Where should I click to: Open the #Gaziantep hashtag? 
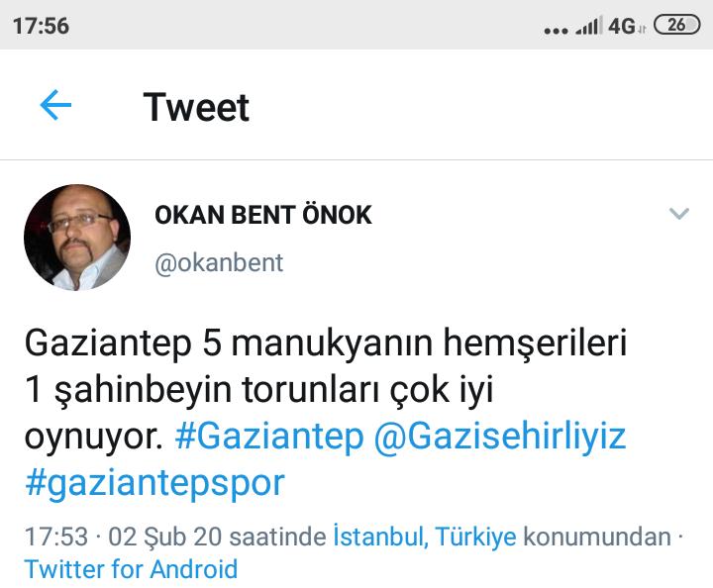tap(269, 436)
